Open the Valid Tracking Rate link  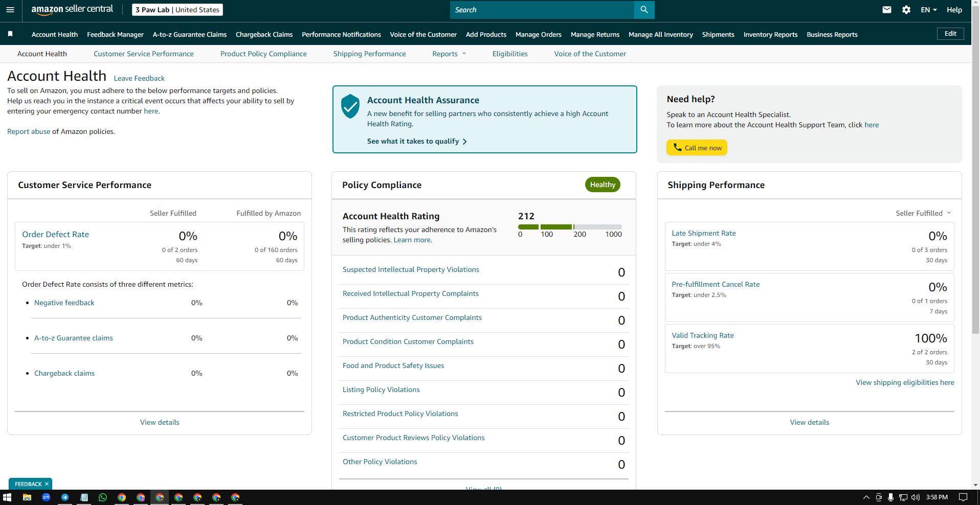(x=703, y=335)
